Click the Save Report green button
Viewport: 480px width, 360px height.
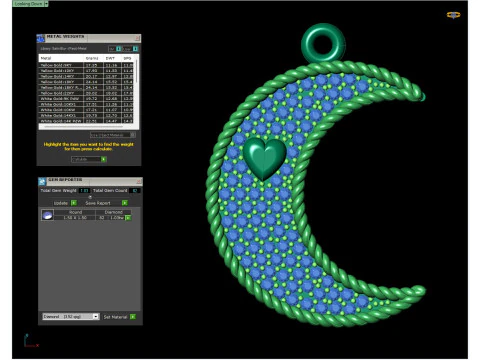tap(125, 203)
